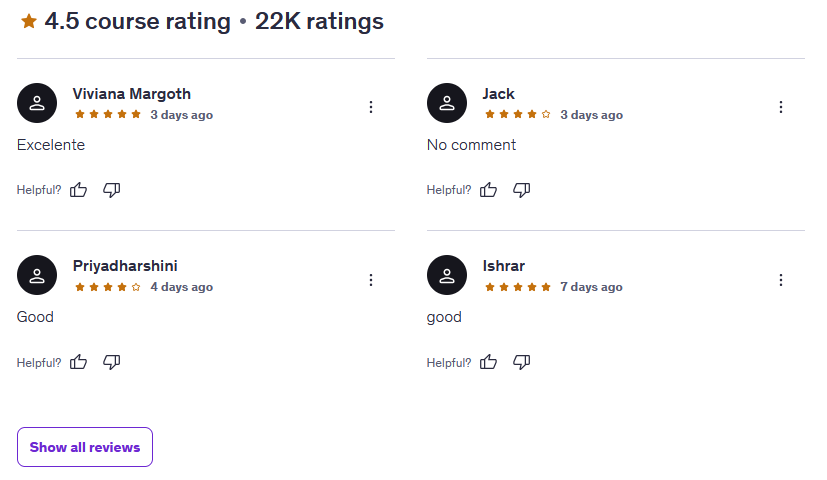Dislike Priyadharshini's review with thumbs down
The height and width of the screenshot is (480, 827).
pyautogui.click(x=112, y=362)
